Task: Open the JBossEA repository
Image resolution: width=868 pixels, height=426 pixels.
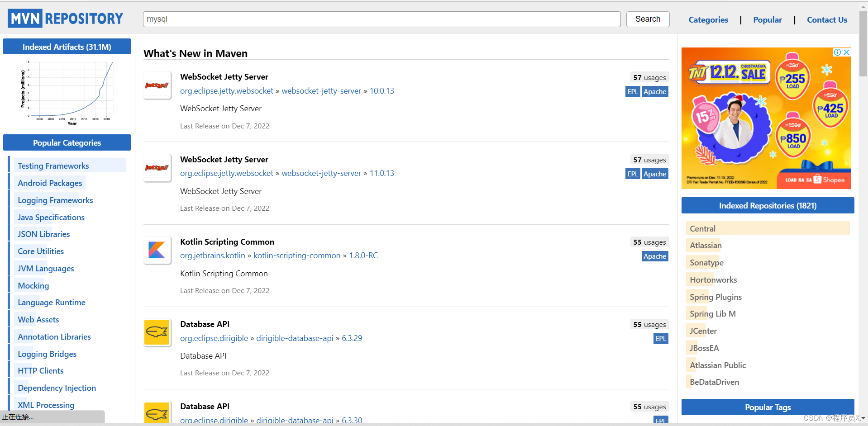Action: [704, 348]
